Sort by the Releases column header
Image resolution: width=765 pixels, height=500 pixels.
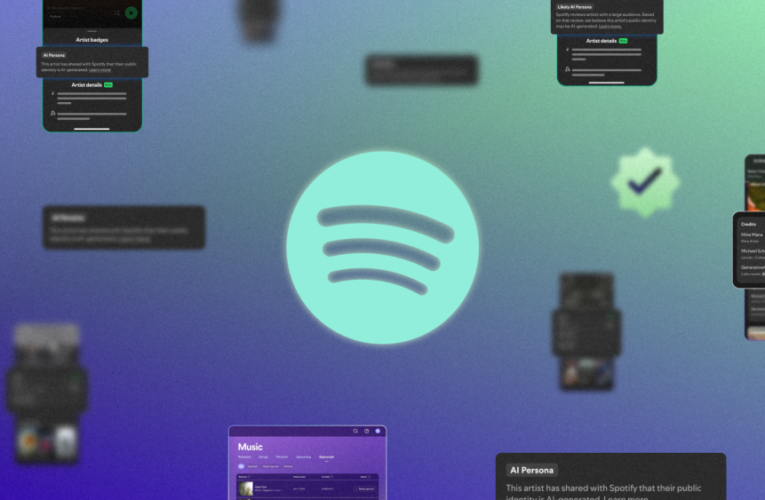(x=243, y=477)
